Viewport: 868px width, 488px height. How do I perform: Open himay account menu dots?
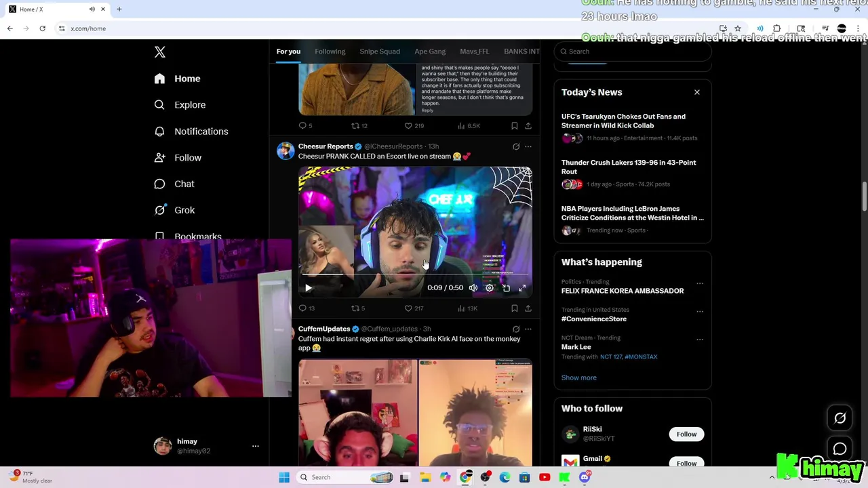click(x=255, y=446)
